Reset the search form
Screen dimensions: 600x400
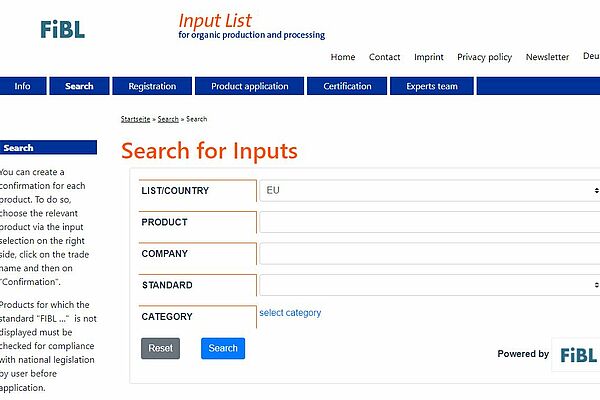point(160,348)
